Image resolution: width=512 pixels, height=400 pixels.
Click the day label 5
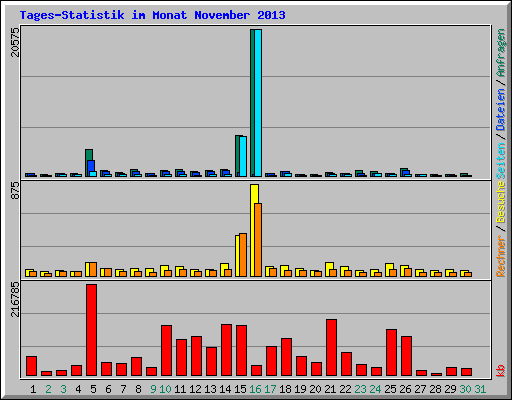point(93,389)
